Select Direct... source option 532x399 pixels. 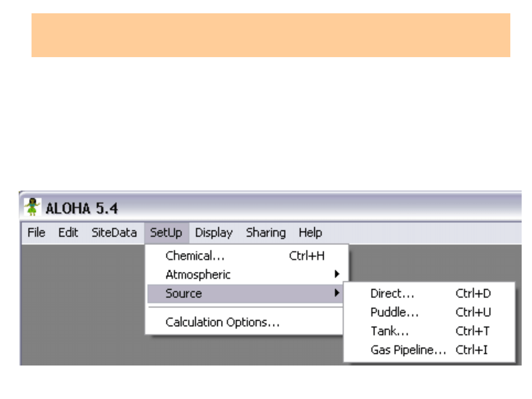point(430,294)
